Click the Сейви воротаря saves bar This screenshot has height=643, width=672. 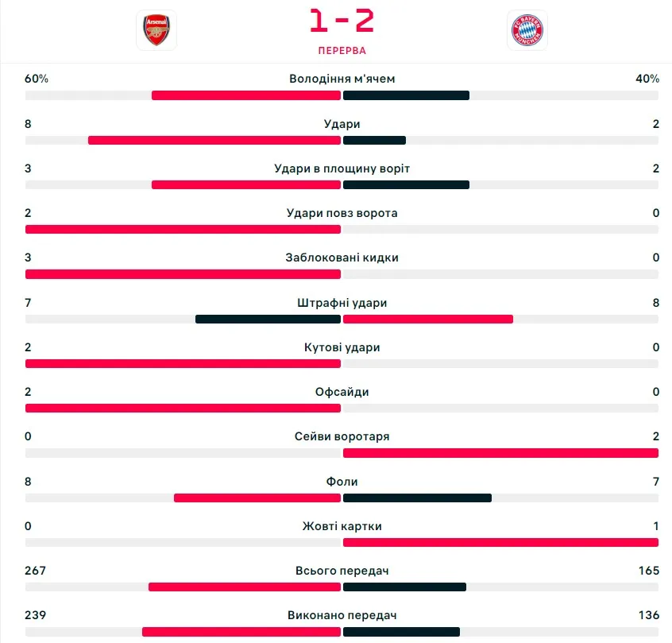342,453
